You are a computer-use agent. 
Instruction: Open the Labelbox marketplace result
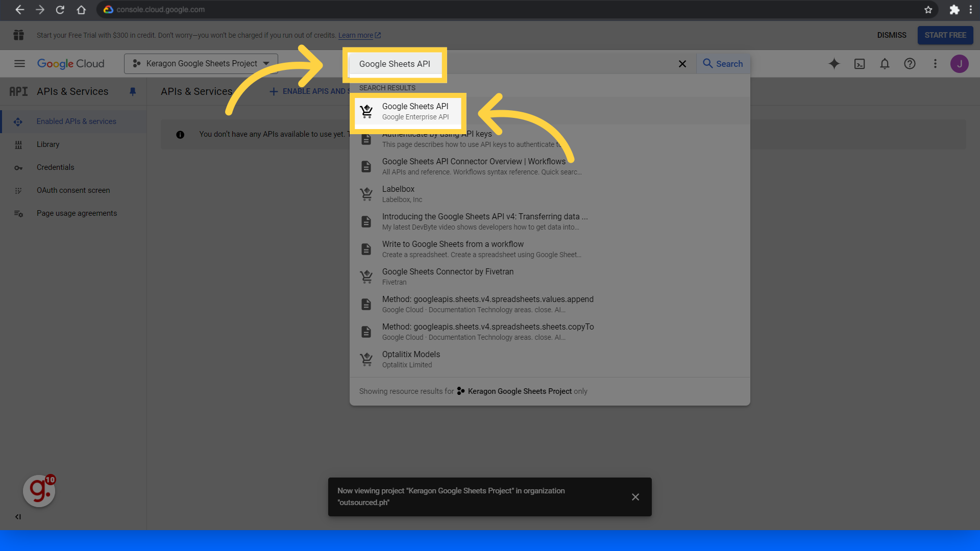click(x=550, y=194)
